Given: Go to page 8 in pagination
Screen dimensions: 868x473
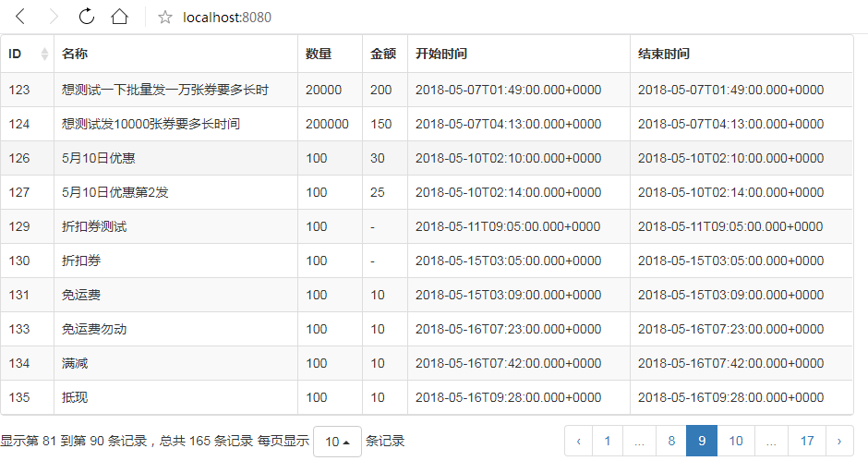Looking at the screenshot, I should (x=671, y=442).
